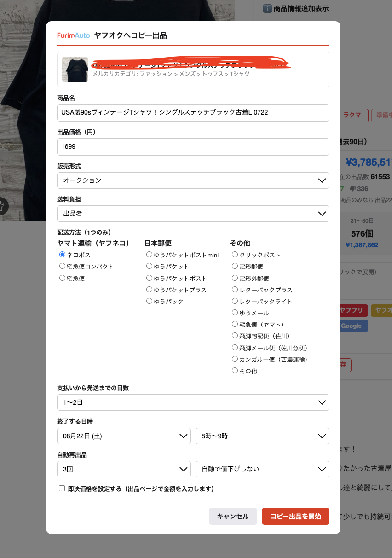392x558 pixels.
Task: Choose the ゆうパケット radio button
Action: [x=149, y=266]
